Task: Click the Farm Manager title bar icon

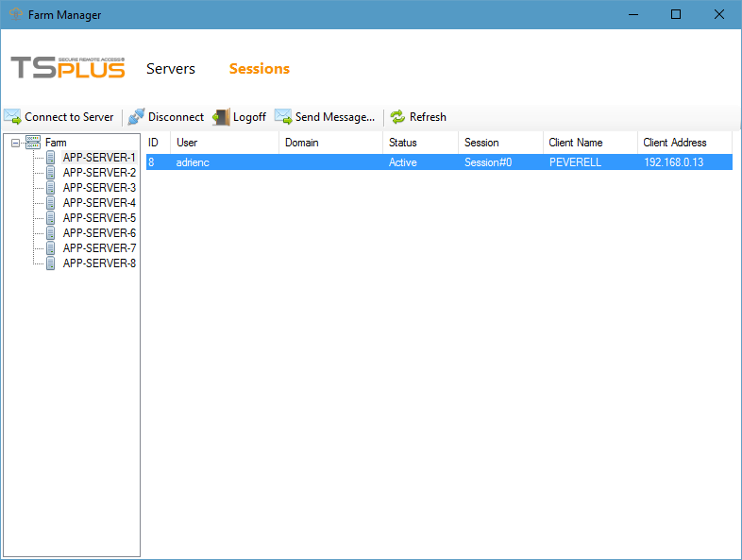Action: click(16, 14)
